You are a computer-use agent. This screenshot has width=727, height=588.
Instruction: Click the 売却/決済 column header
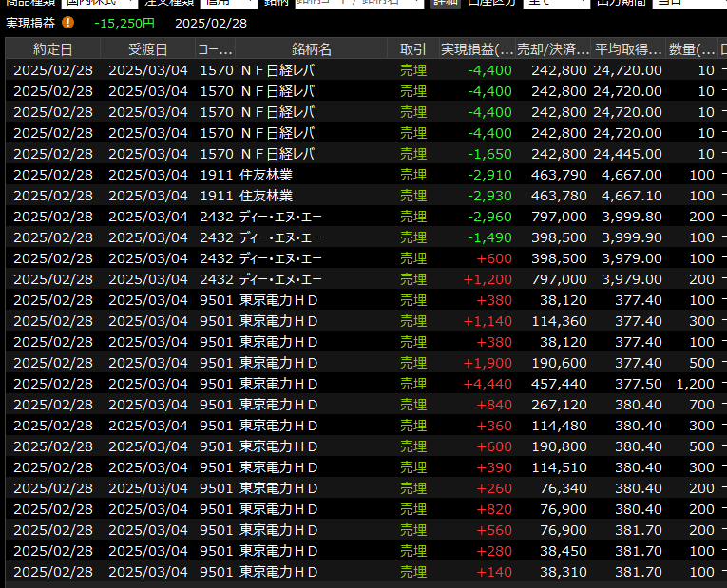click(553, 48)
